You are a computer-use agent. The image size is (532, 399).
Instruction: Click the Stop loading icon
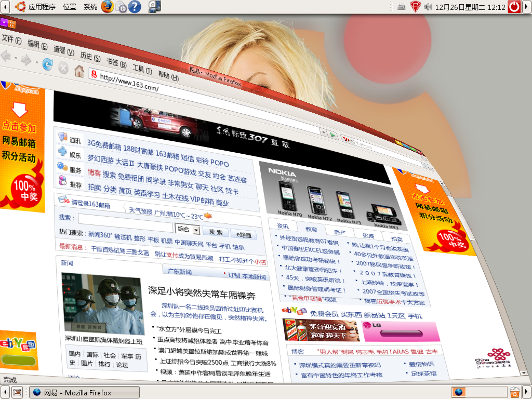coord(63,68)
